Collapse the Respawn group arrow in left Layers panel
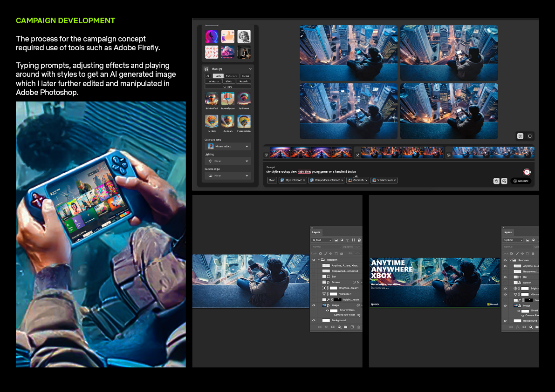The image size is (555, 392). [319, 260]
